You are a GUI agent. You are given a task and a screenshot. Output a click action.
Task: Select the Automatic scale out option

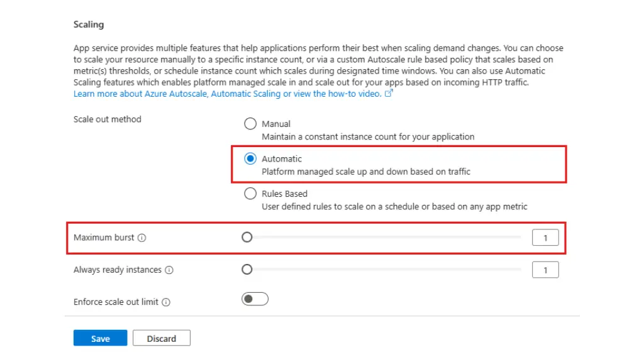pyautogui.click(x=250, y=158)
